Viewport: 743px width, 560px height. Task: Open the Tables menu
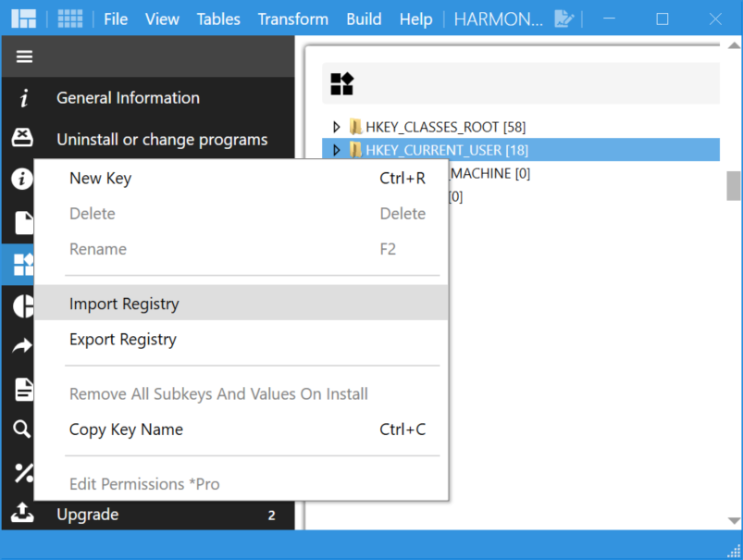[x=218, y=19]
